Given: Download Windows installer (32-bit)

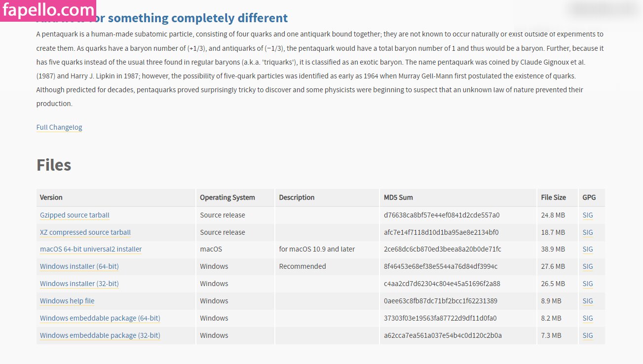Looking at the screenshot, I should [79, 284].
